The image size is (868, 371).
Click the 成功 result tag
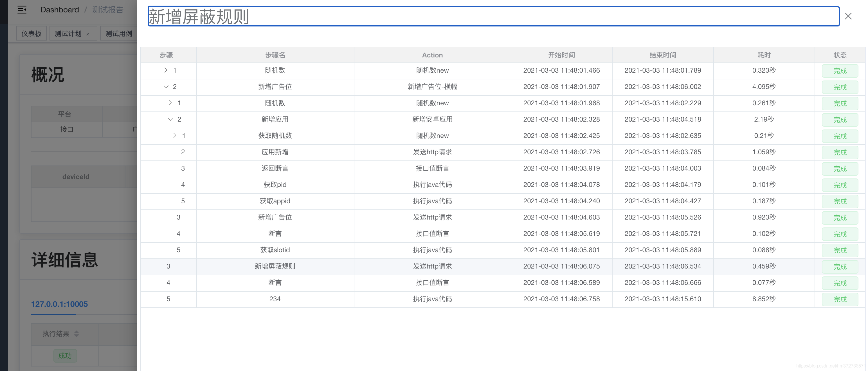pyautogui.click(x=65, y=356)
